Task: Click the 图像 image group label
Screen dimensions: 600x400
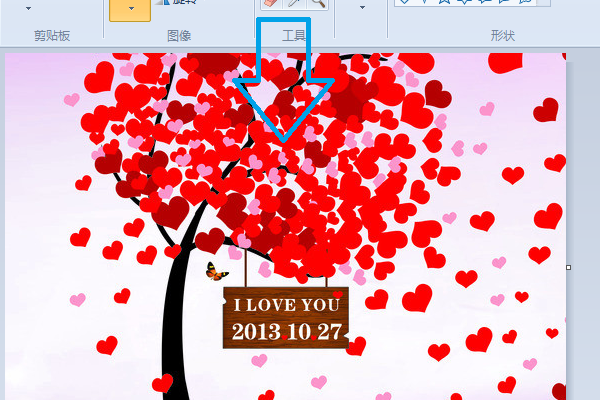Action: [179, 36]
